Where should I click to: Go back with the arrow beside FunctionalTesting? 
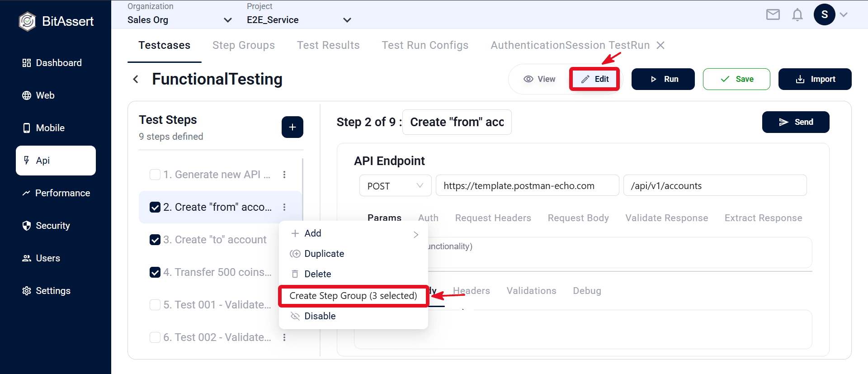[x=136, y=79]
